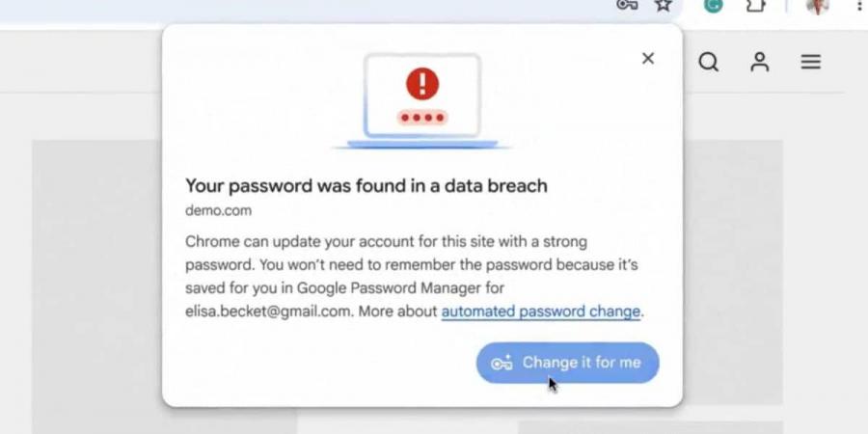
Task: Click the gray content placeholder right of popup
Action: (732, 272)
